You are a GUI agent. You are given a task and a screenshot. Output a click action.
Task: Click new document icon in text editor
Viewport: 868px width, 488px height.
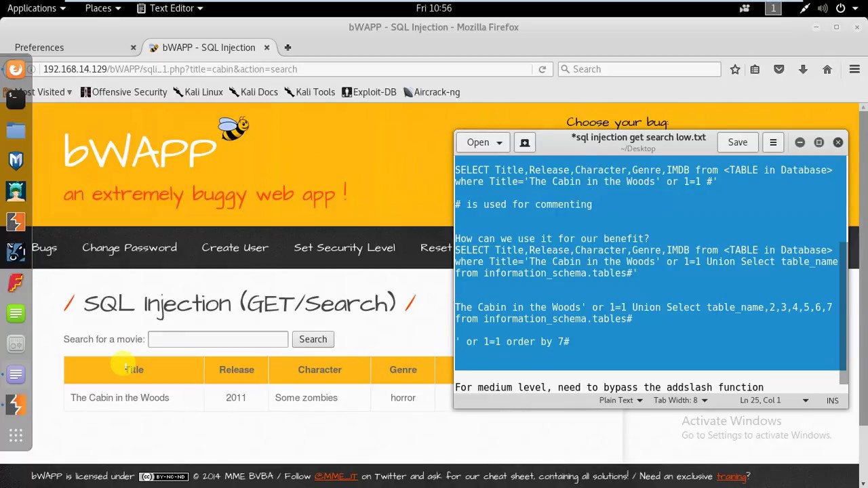(524, 142)
